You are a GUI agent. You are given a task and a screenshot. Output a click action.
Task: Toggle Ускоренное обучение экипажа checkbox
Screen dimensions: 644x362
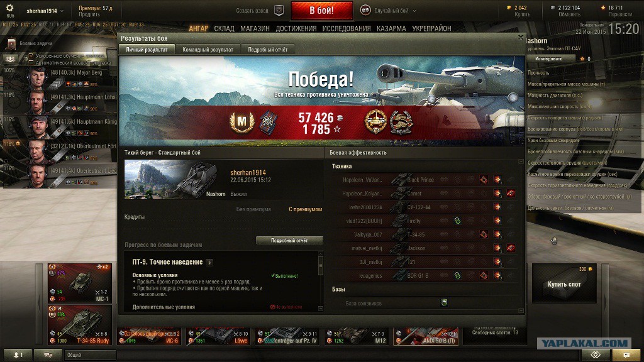tap(31, 56)
